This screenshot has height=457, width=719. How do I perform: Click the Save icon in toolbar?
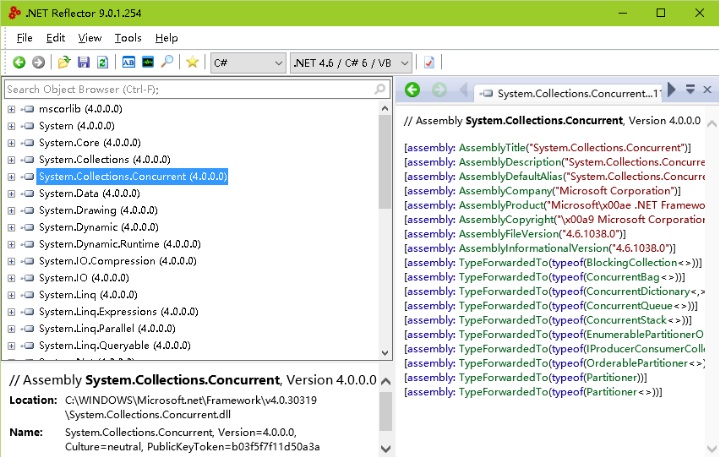pos(83,62)
